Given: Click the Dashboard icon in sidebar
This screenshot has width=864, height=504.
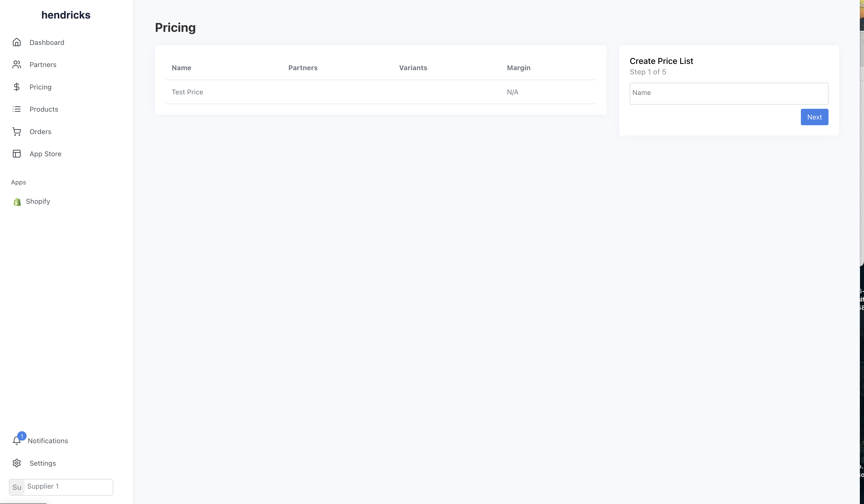Looking at the screenshot, I should (16, 42).
